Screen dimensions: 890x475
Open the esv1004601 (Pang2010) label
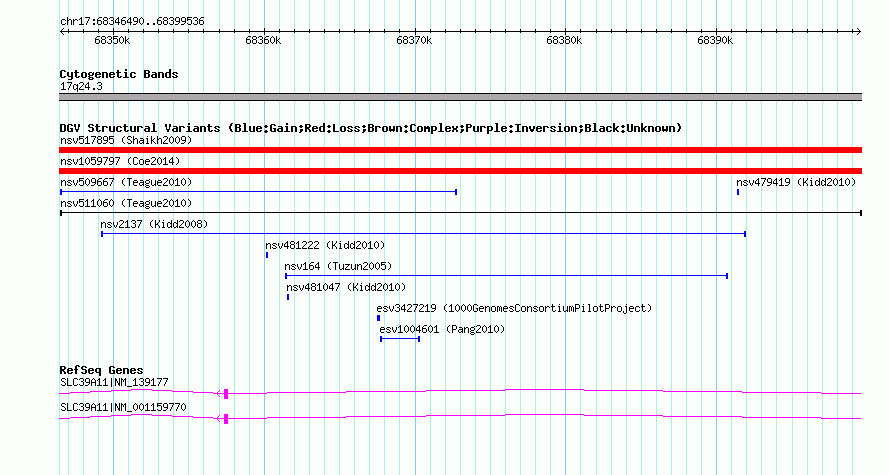[442, 329]
